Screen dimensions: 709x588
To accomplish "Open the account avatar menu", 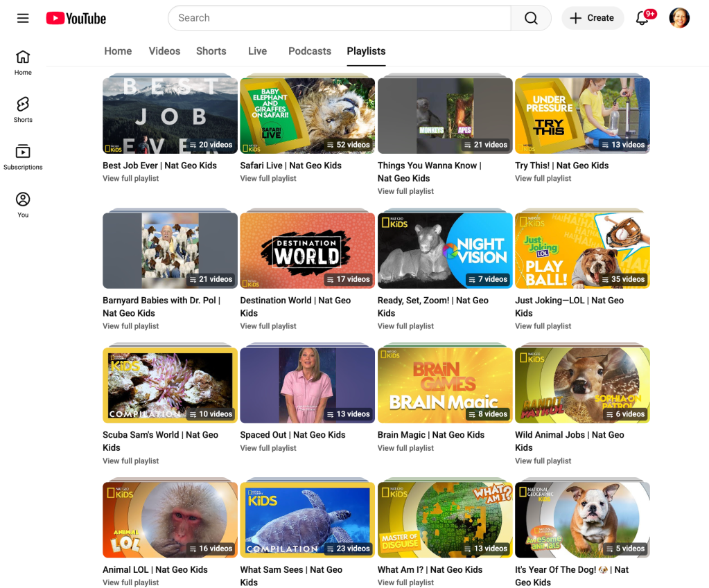I will [x=679, y=18].
